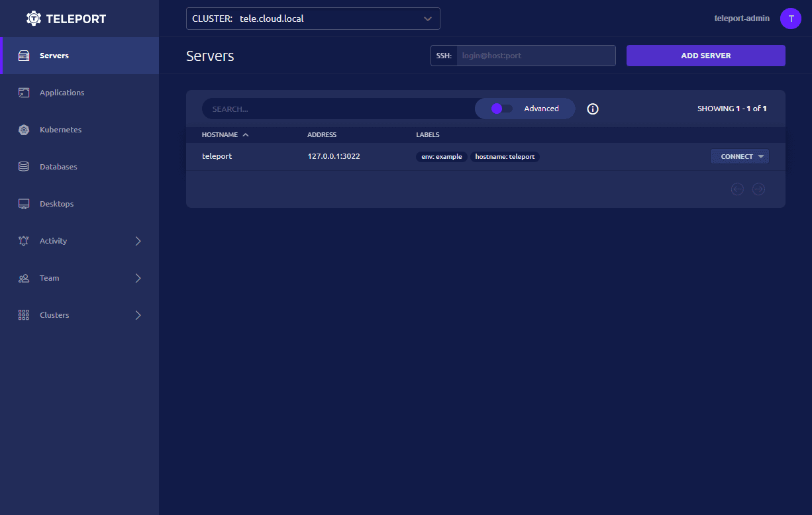Expand the Team chevron

click(138, 278)
